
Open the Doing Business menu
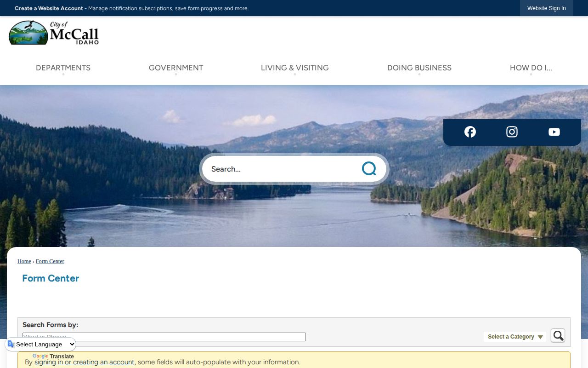419,68
